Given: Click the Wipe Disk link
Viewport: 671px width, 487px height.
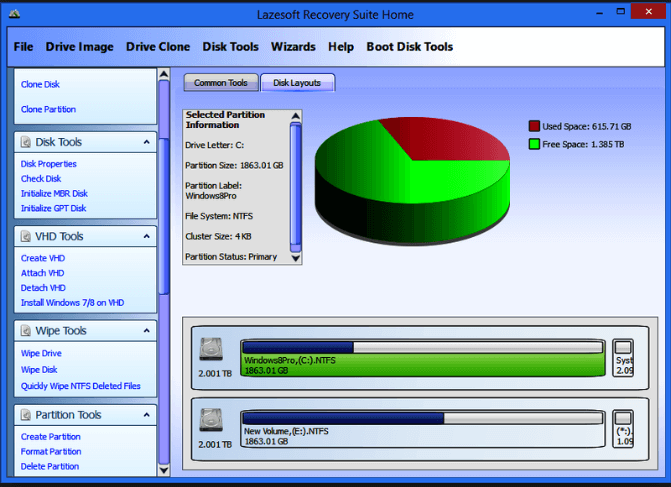Looking at the screenshot, I should pos(39,369).
